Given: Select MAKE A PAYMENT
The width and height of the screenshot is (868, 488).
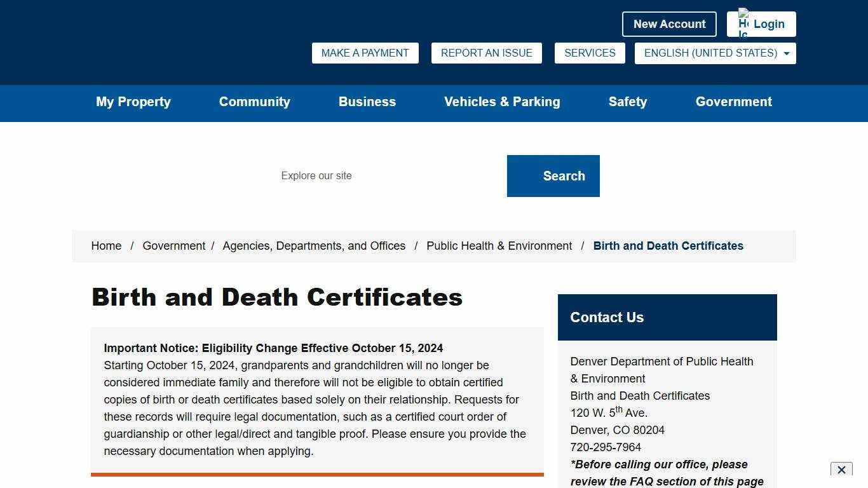Looking at the screenshot, I should [x=365, y=53].
